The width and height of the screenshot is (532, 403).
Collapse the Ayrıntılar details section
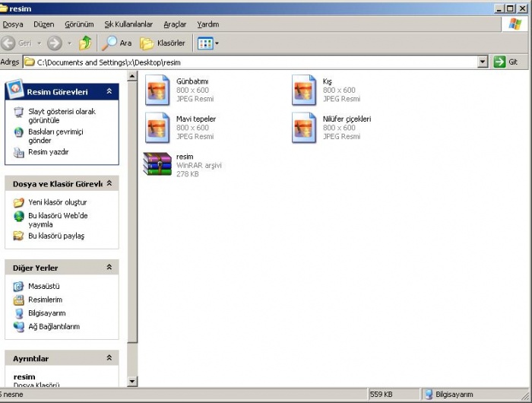click(109, 358)
